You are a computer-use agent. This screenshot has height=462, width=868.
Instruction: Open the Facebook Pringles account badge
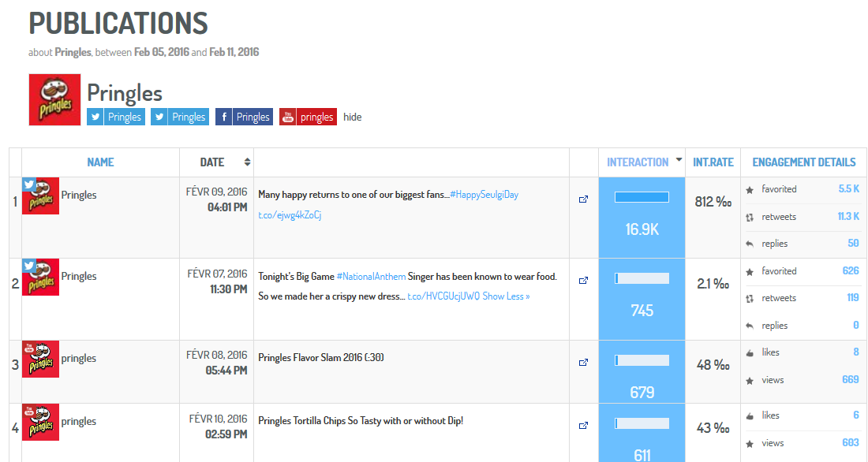pos(244,117)
